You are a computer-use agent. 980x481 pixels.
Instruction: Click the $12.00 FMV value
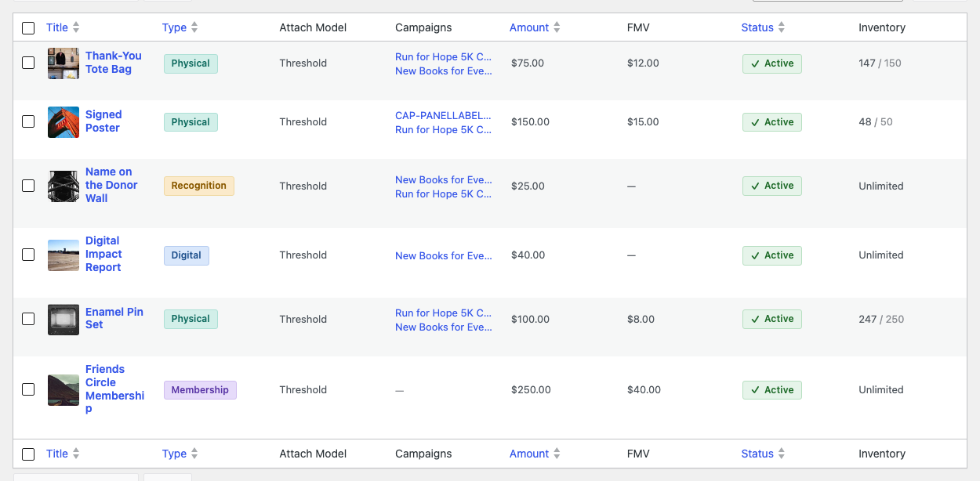click(x=643, y=63)
